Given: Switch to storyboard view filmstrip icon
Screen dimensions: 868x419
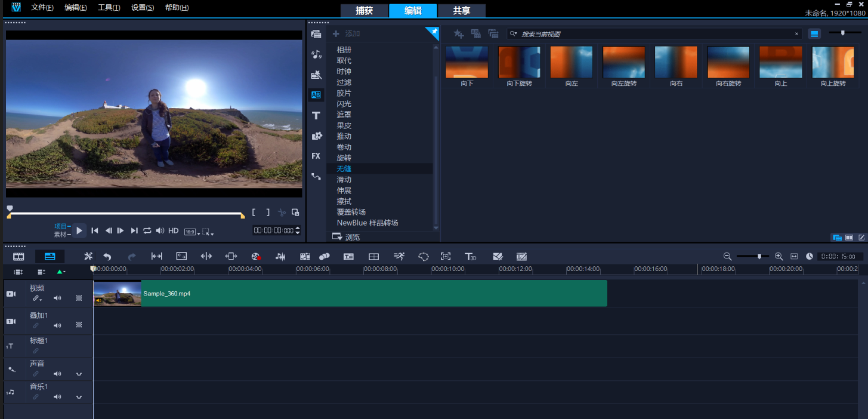Looking at the screenshot, I should pyautogui.click(x=18, y=256).
